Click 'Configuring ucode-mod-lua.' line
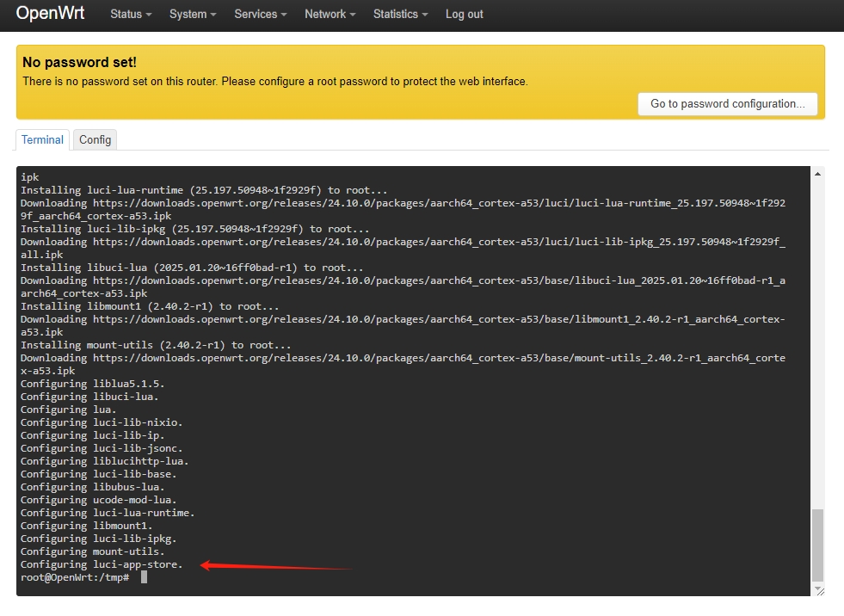Viewport: 844px width, 616px height. 98,500
